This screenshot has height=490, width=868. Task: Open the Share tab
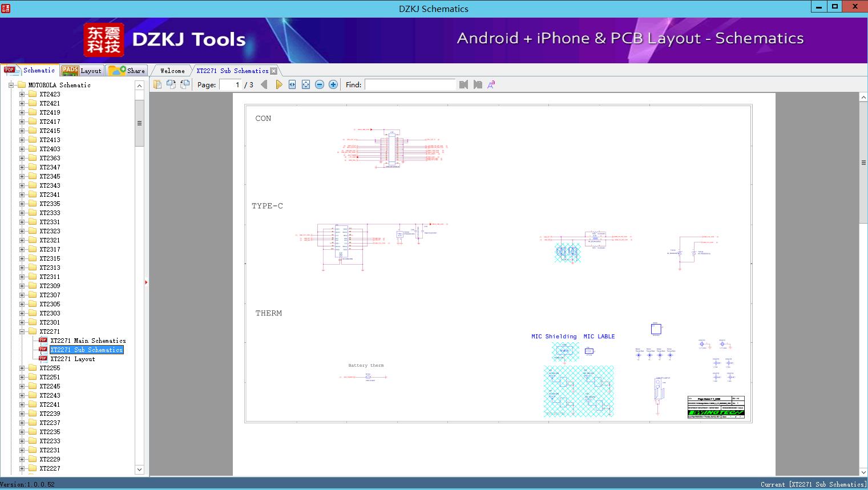pos(127,71)
